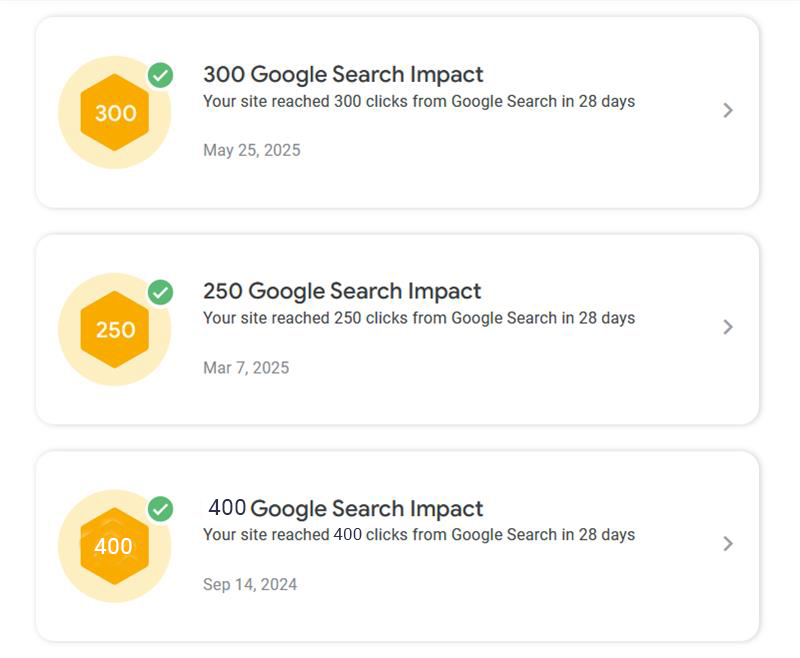The width and height of the screenshot is (800, 658).
Task: Click the green checkmark on the 400 badge
Action: pos(160,509)
